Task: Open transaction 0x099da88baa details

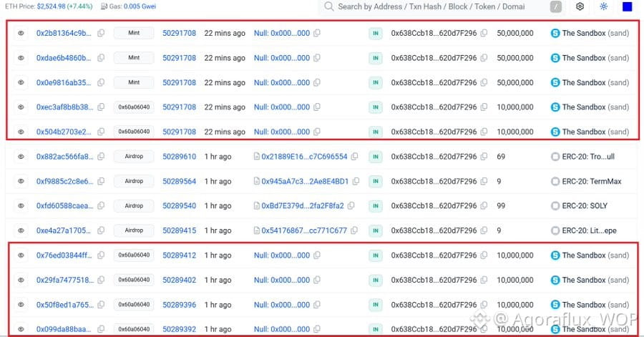Action: pyautogui.click(x=64, y=329)
